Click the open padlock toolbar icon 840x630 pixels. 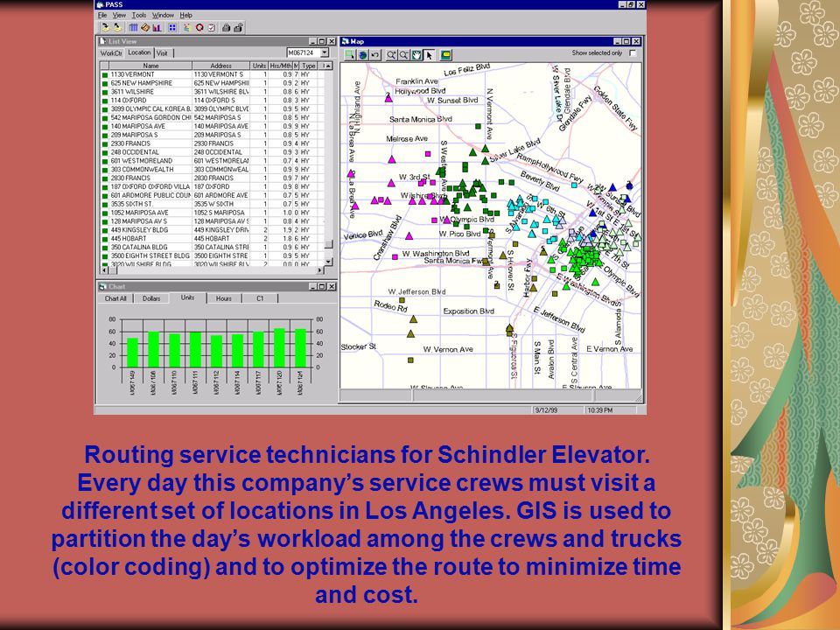[x=238, y=27]
